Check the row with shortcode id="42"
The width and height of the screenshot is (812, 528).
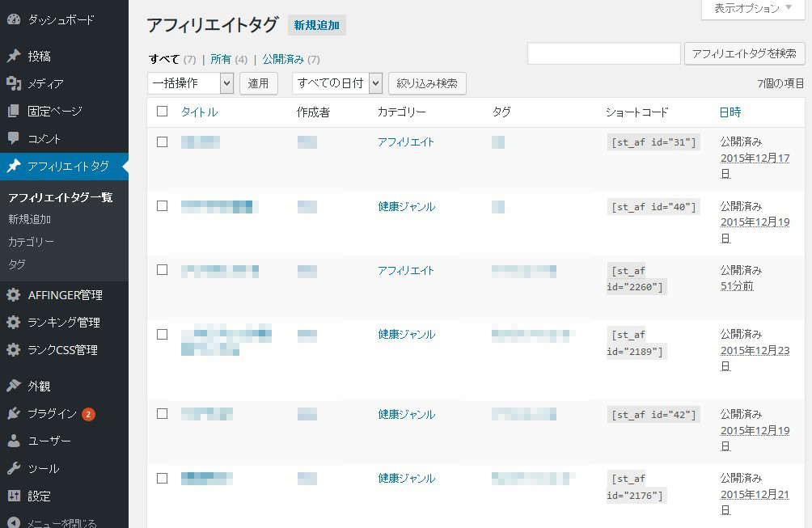(x=162, y=414)
